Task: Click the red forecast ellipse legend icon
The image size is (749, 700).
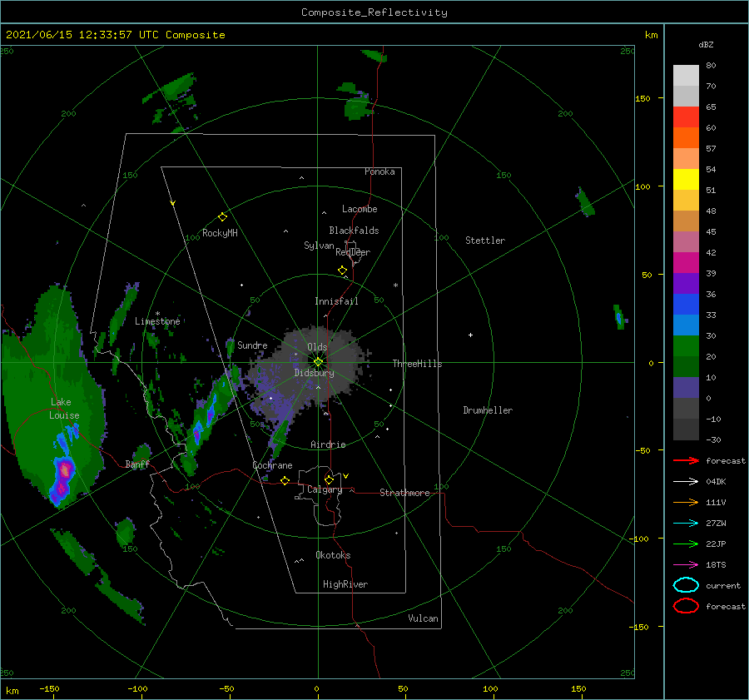Action: [686, 606]
